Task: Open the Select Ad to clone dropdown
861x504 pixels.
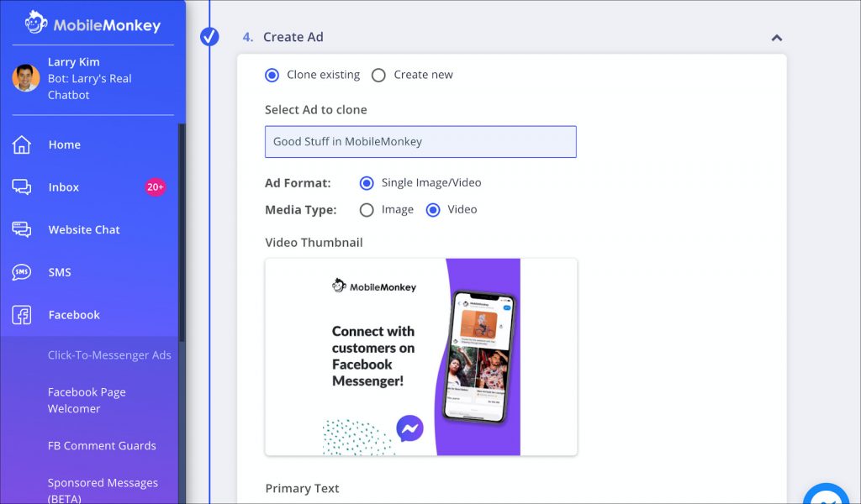Action: click(420, 141)
